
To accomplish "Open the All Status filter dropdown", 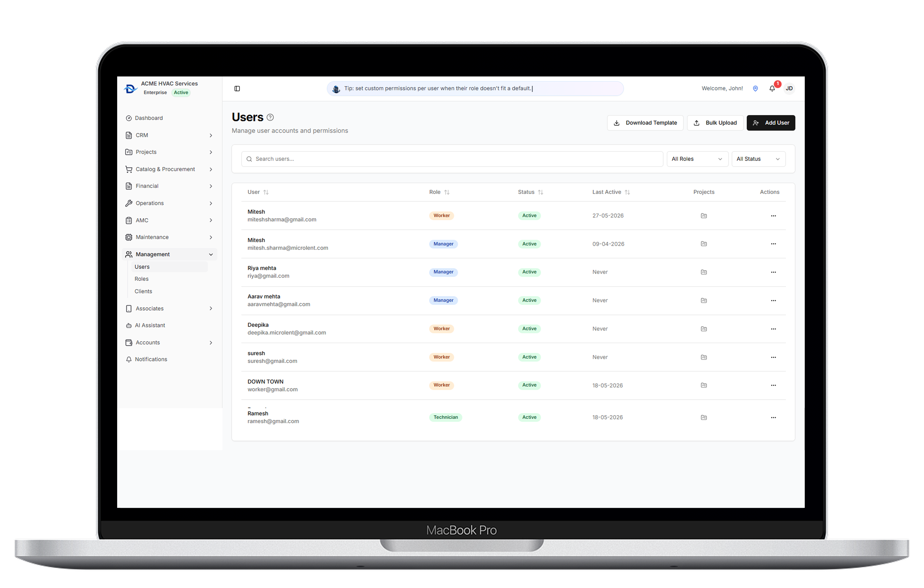I will pos(758,159).
